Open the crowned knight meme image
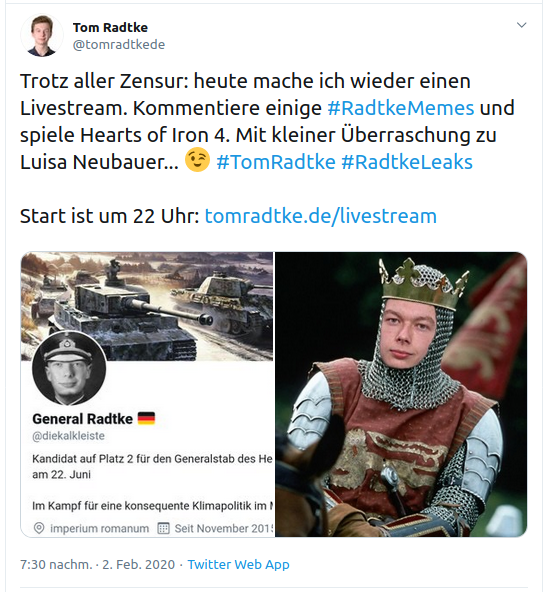The image size is (548, 592). [x=401, y=394]
